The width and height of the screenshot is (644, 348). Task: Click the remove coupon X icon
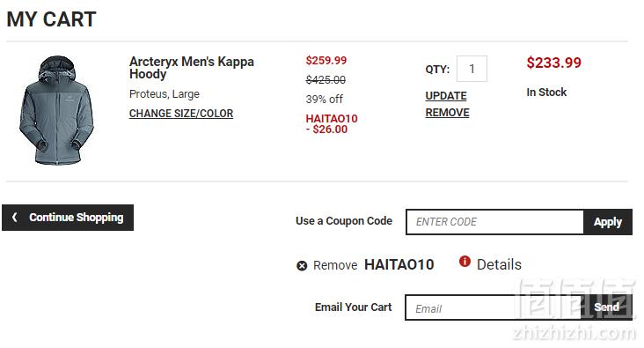302,266
